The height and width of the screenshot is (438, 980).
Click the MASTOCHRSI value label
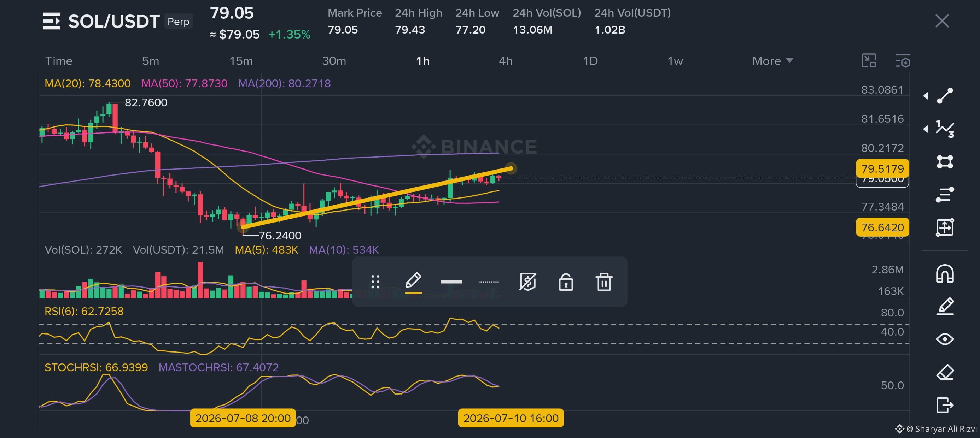point(218,367)
